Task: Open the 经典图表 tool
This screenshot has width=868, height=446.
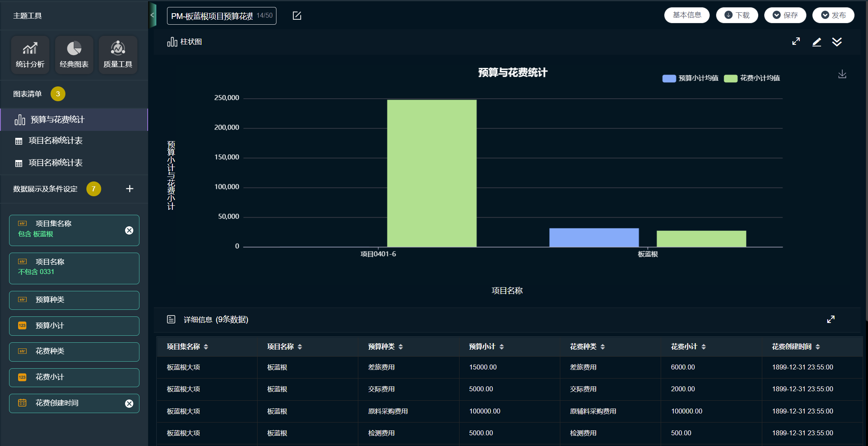Action: [x=74, y=55]
